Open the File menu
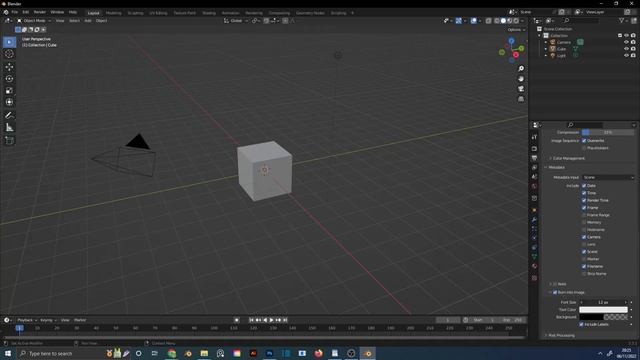 point(15,12)
